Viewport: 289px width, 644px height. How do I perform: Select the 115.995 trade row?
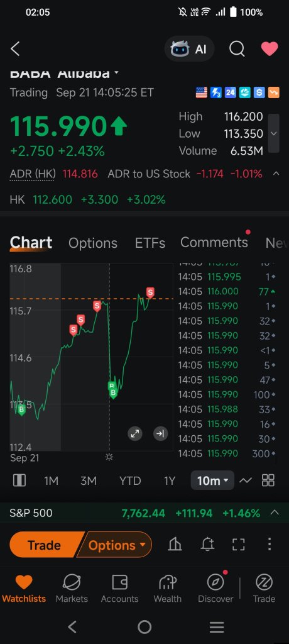point(227,277)
